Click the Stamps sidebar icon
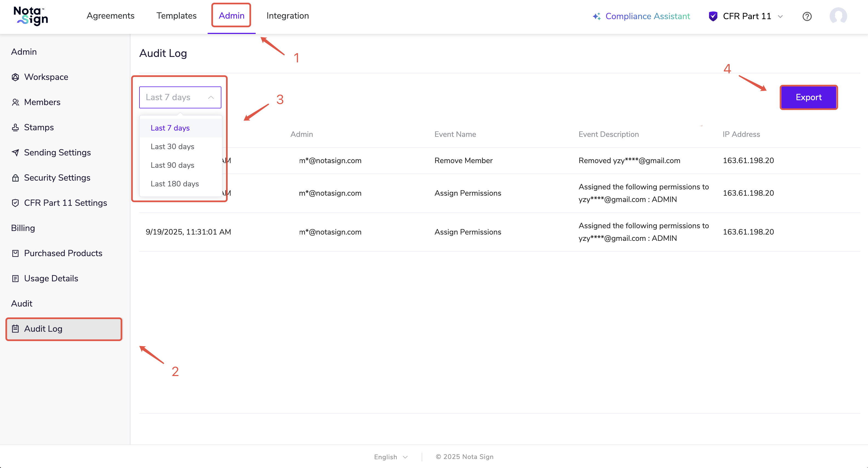Image resolution: width=868 pixels, height=468 pixels. [x=15, y=127]
